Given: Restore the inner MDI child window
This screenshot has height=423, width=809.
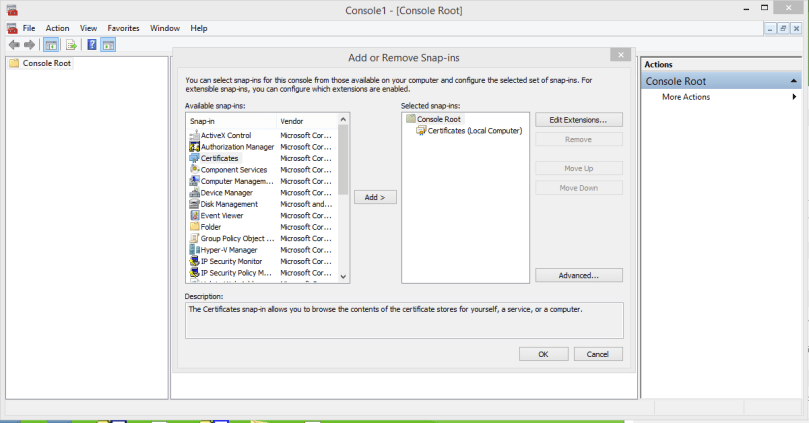Looking at the screenshot, I should point(783,28).
